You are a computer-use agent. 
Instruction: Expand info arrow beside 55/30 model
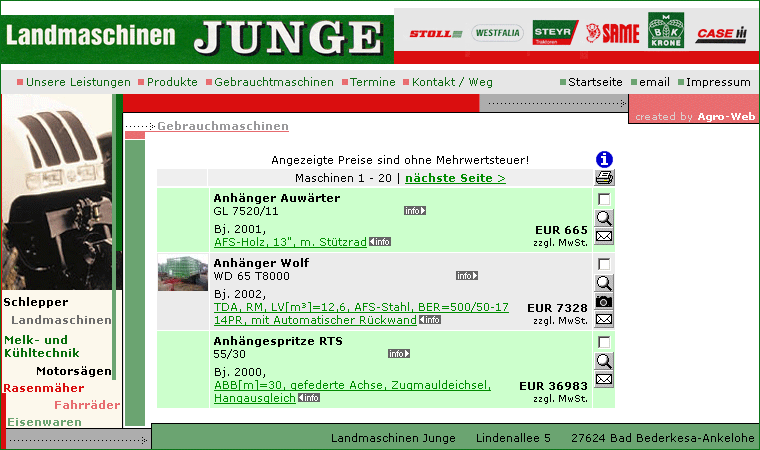coord(399,354)
